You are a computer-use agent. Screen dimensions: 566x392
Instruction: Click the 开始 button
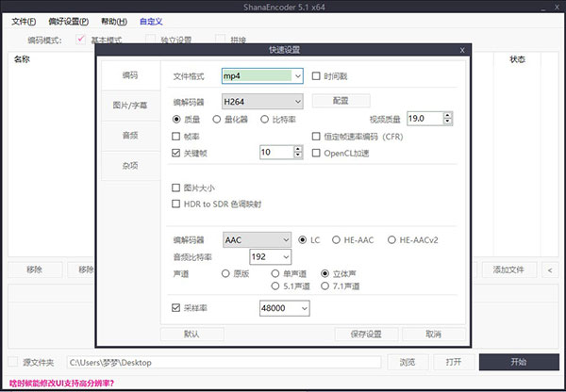pyautogui.click(x=519, y=362)
